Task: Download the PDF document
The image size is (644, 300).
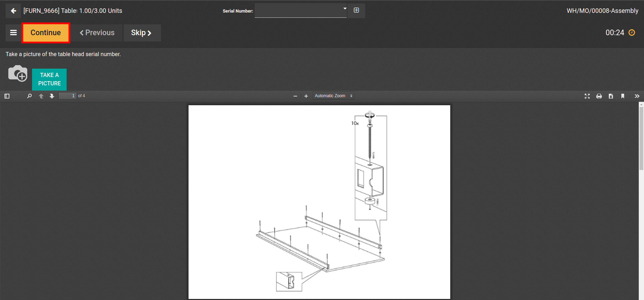Action: 611,96
